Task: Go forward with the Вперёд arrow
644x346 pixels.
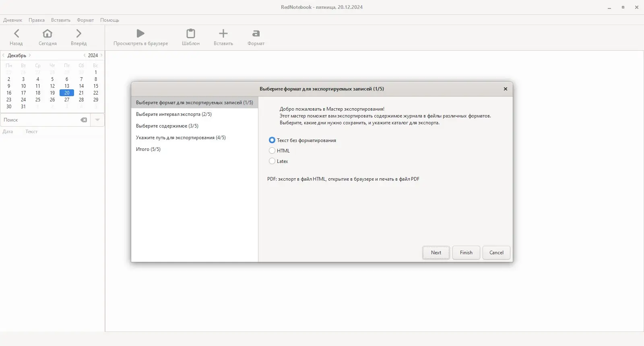Action: 79,33
